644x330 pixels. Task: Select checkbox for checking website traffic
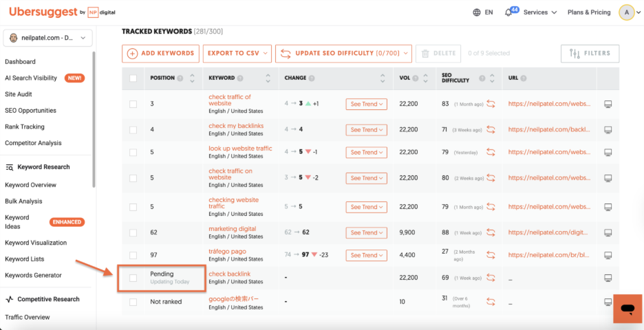tap(133, 207)
